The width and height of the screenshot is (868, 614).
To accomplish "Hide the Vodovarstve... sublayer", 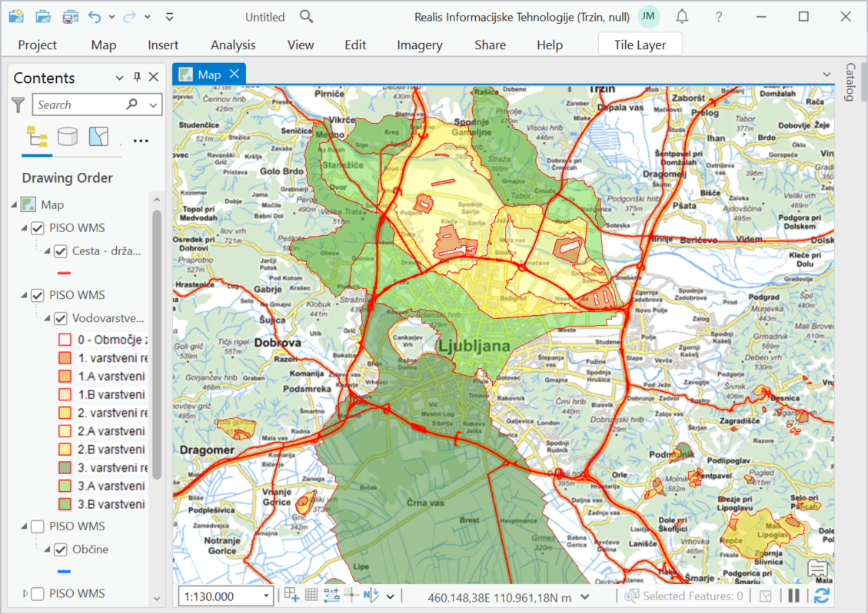I will [61, 318].
